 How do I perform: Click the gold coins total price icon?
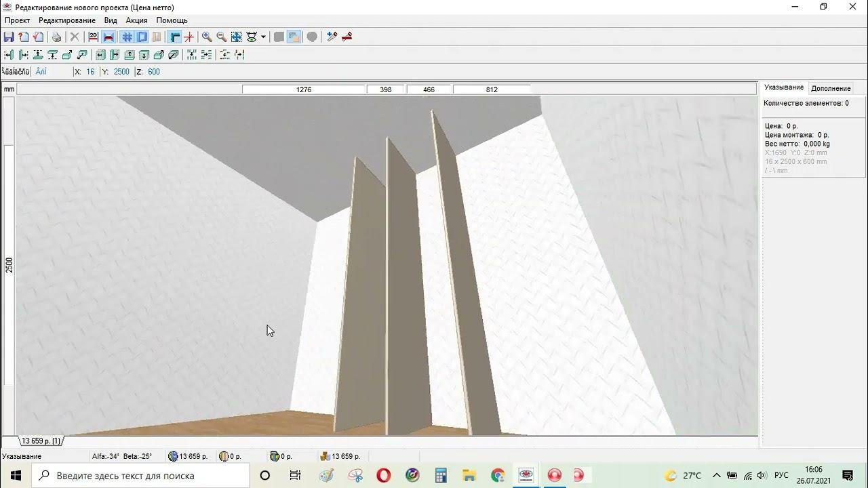coord(325,456)
